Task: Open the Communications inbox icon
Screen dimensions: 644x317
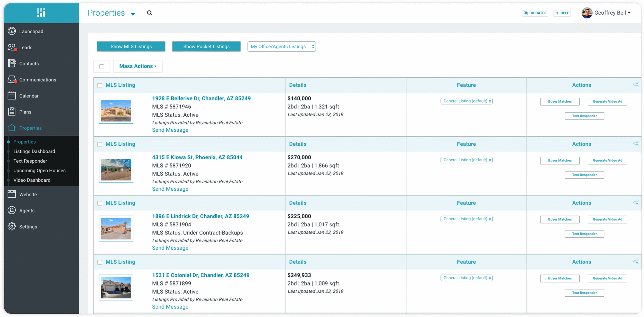Action: coord(12,79)
